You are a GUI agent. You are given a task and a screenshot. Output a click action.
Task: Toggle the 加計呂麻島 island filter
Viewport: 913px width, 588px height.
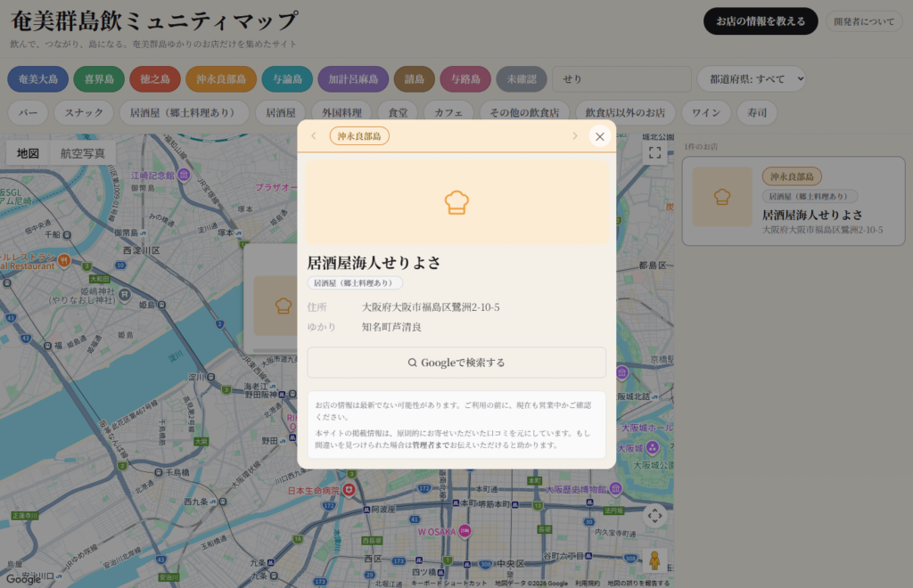[353, 79]
